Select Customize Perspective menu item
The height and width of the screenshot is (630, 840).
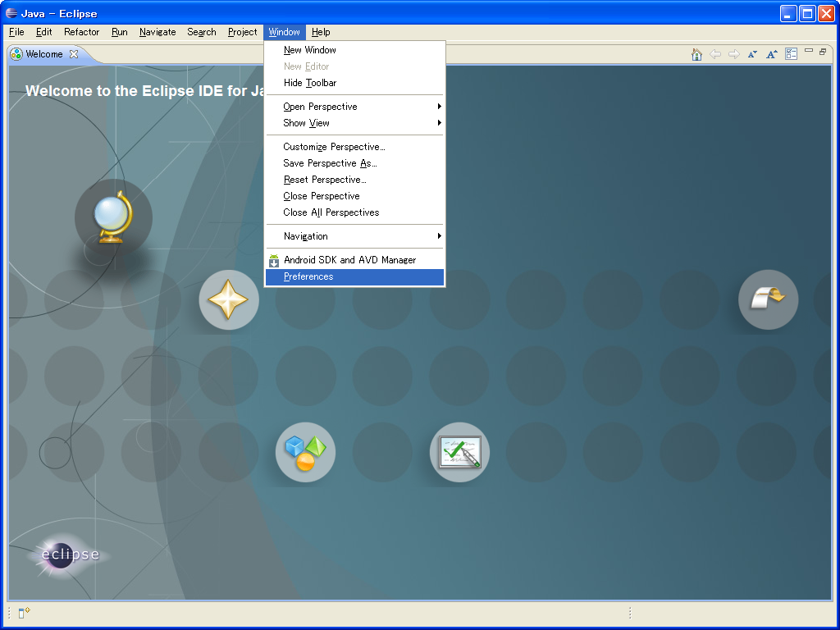point(334,147)
